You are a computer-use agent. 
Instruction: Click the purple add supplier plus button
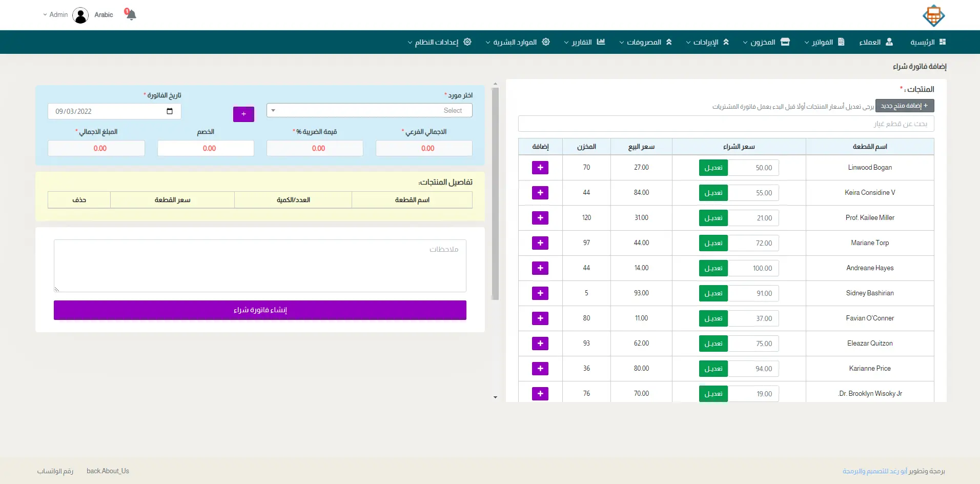coord(243,114)
